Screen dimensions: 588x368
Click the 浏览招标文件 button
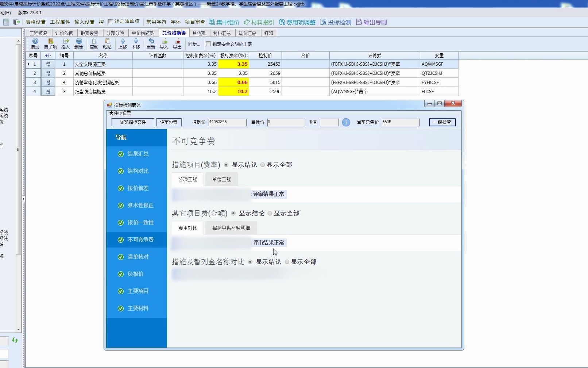coord(132,122)
